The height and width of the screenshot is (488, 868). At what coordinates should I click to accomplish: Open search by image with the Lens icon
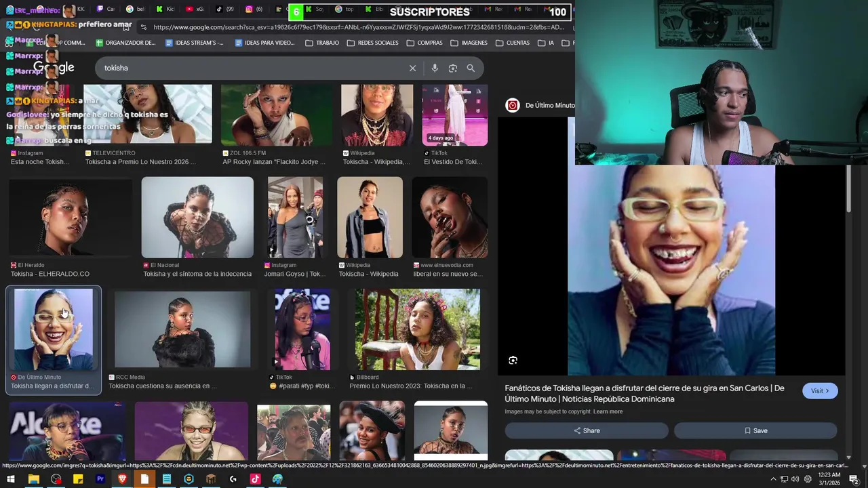453,68
